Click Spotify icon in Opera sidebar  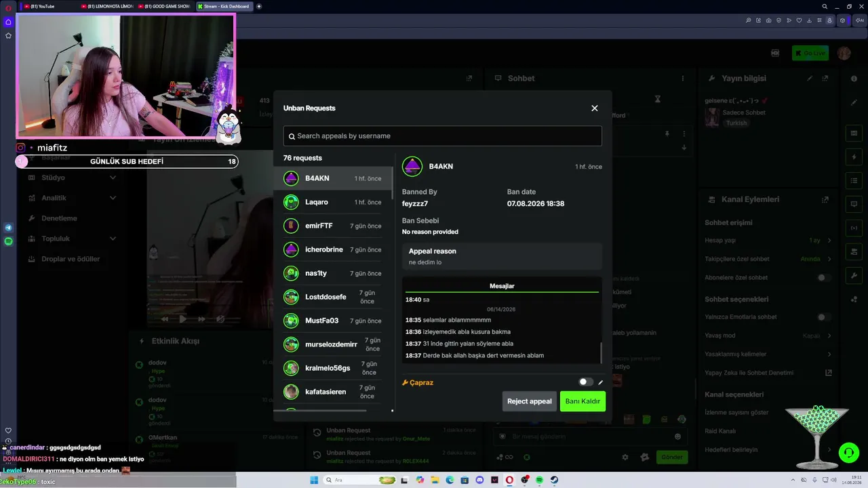(x=8, y=241)
